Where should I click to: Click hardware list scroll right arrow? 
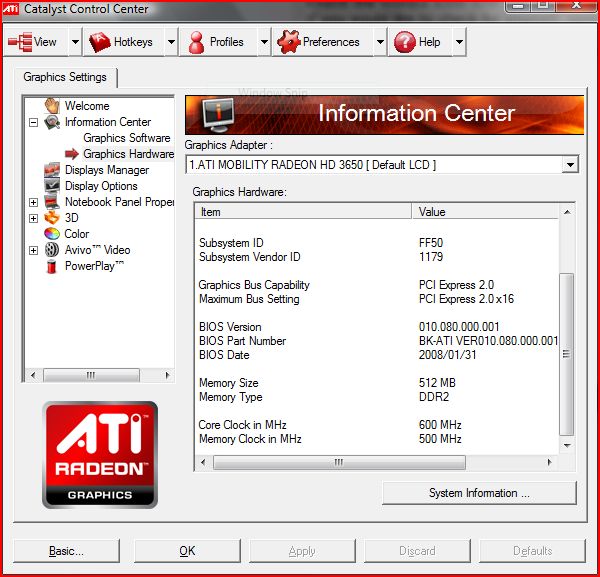point(549,462)
